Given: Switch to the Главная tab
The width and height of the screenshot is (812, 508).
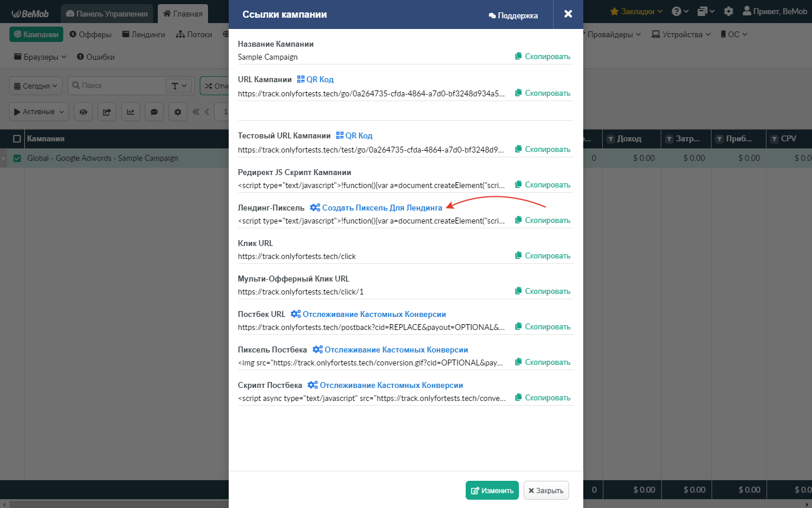Looking at the screenshot, I should click(x=183, y=14).
